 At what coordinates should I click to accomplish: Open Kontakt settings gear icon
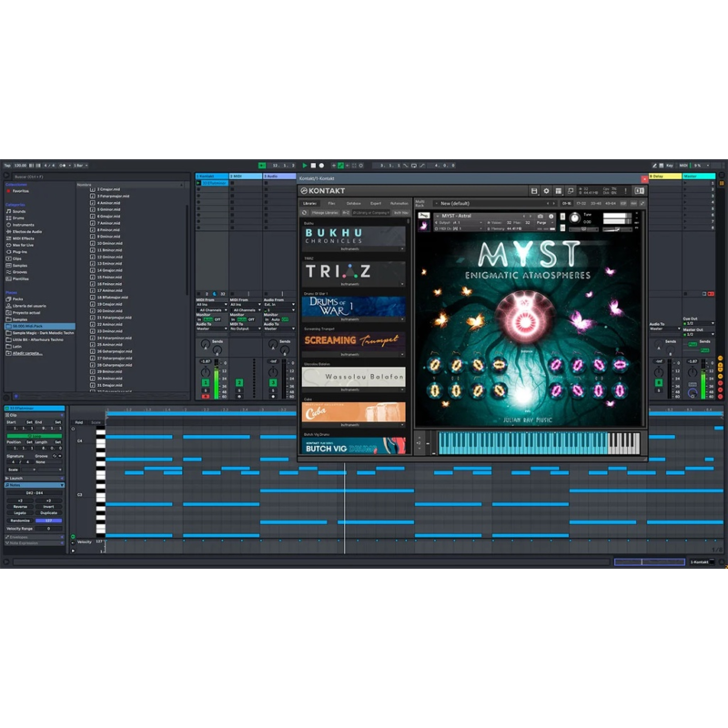point(546,191)
